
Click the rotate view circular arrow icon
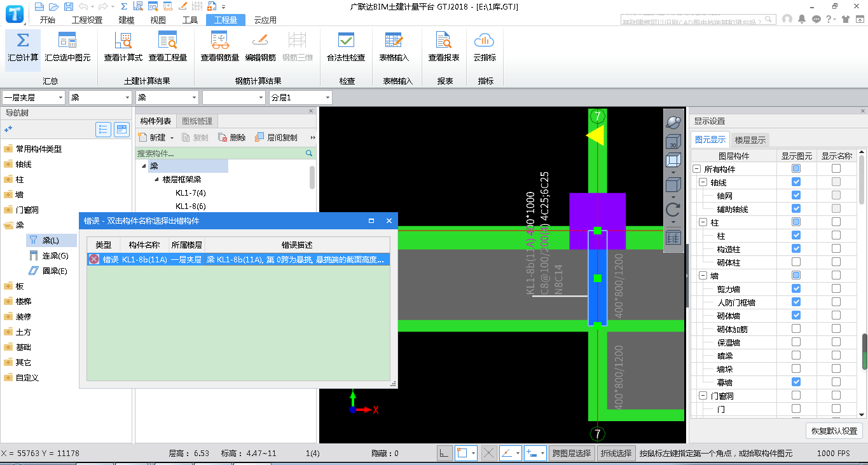(x=673, y=210)
